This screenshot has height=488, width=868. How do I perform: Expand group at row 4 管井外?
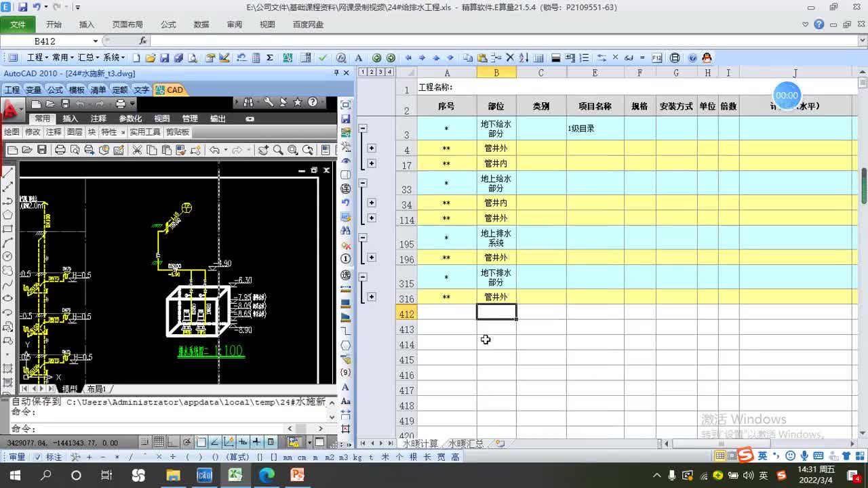pyautogui.click(x=372, y=148)
